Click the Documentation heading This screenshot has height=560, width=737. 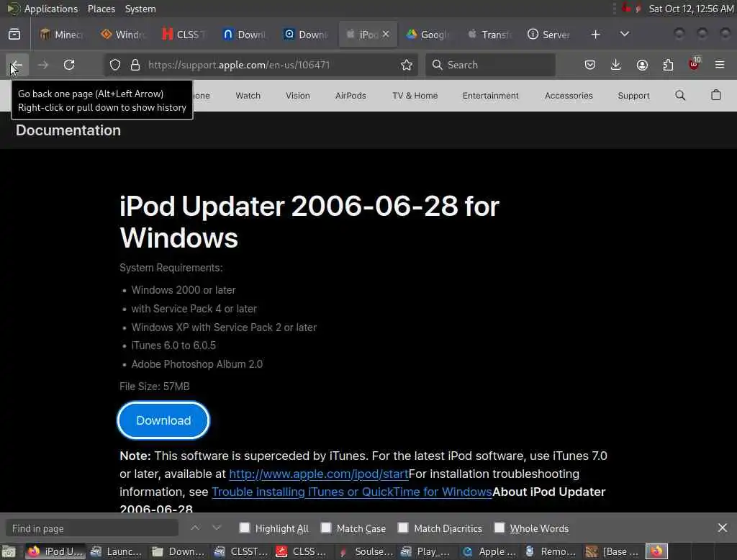[x=68, y=130]
